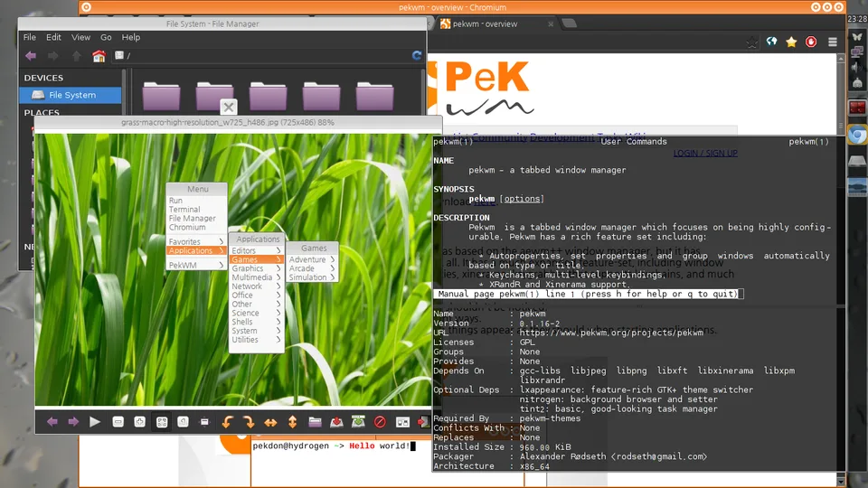Image resolution: width=868 pixels, height=488 pixels.
Task: Expand Office in the Applications menu
Action: tap(256, 295)
